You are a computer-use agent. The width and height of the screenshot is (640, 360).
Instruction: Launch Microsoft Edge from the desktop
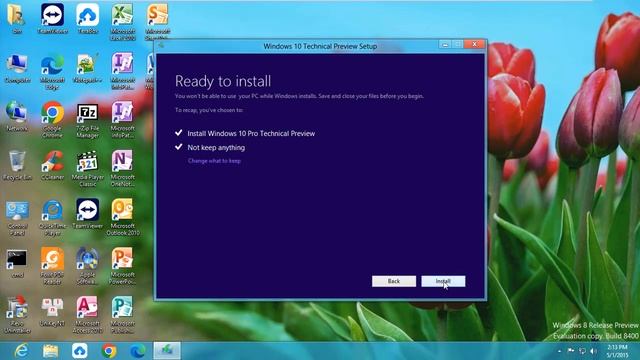tap(52, 72)
